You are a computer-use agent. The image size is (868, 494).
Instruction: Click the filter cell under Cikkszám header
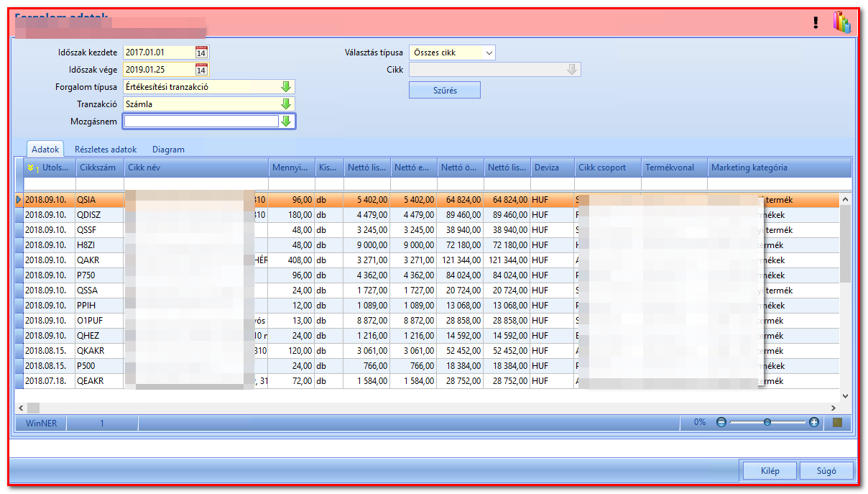pos(100,184)
